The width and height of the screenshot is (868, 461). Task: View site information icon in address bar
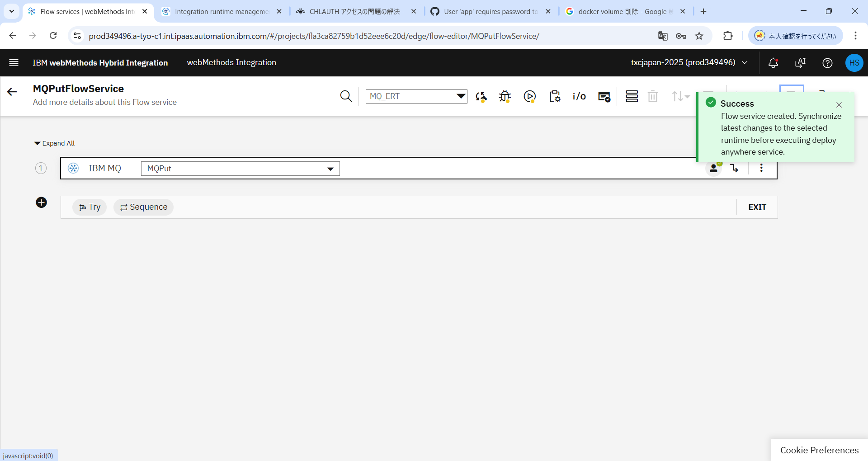tap(77, 36)
